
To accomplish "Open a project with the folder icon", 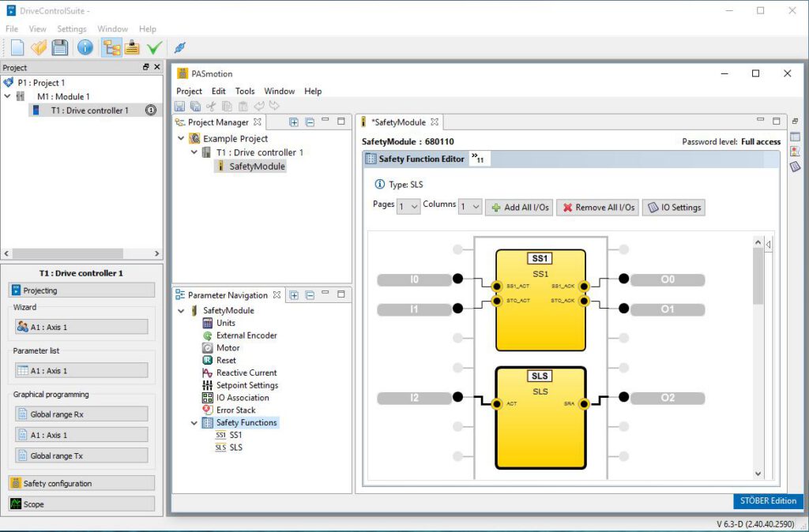I will coord(39,48).
